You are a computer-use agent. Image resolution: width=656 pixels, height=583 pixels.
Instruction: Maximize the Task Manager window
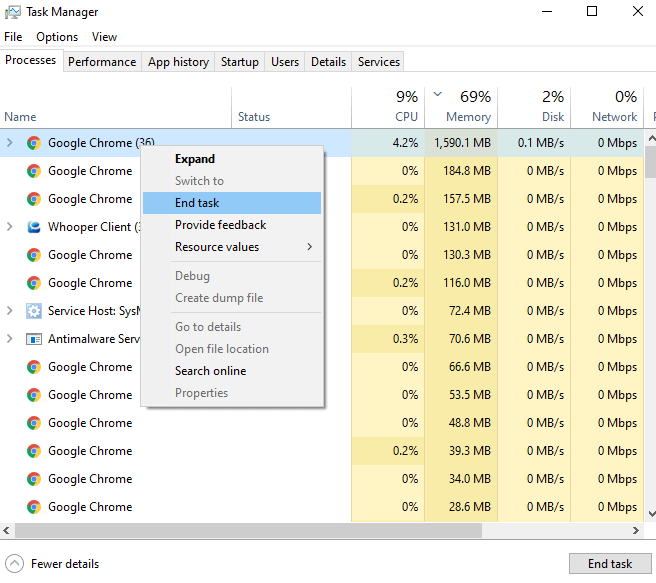click(x=592, y=12)
